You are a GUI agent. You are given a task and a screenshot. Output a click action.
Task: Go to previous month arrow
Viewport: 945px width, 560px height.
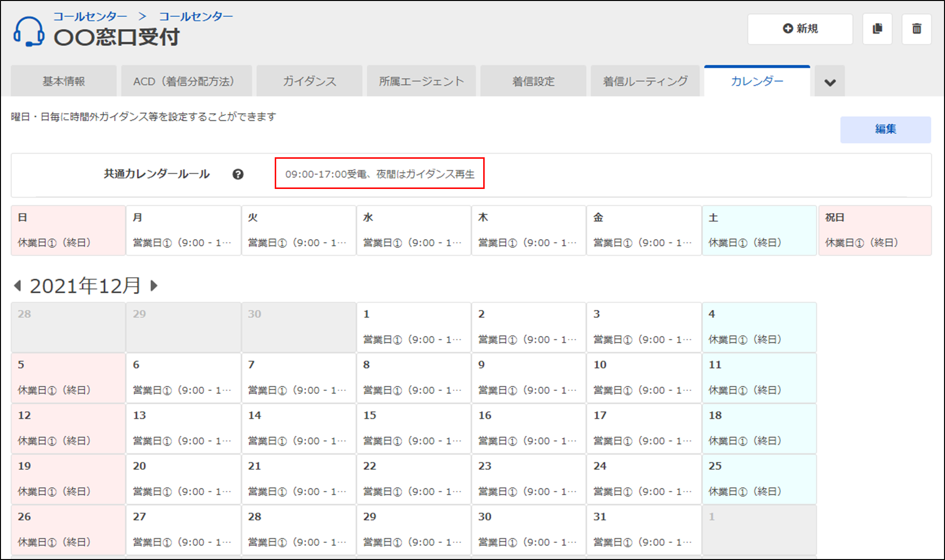pos(18,285)
